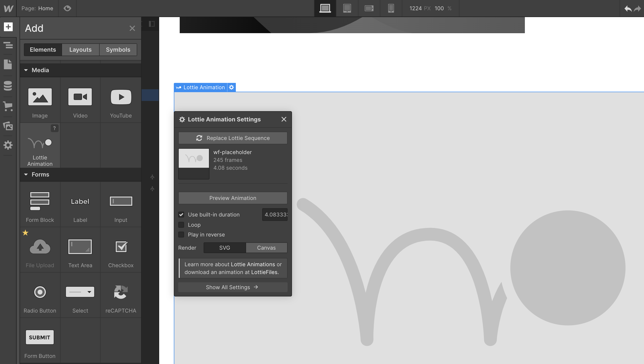This screenshot has height=364, width=644.
Task: Open the Ecommerce cart icon
Action: [8, 106]
